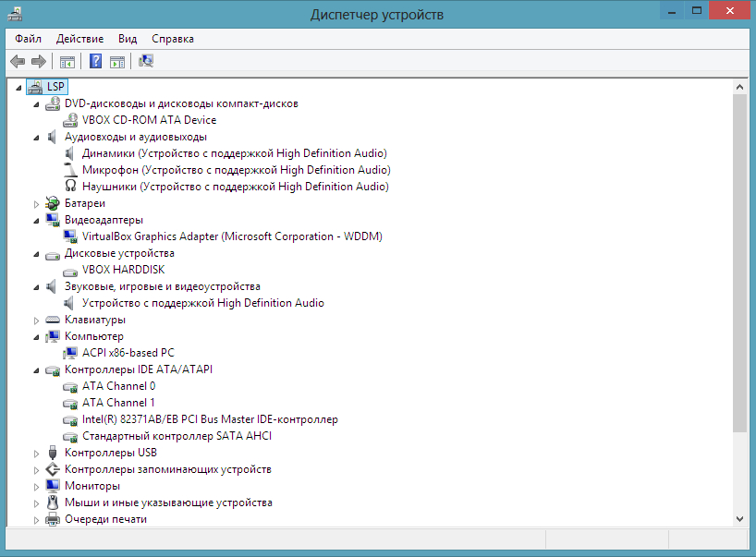This screenshot has width=756, height=557.
Task: Click the LSP computer root icon
Action: pos(35,87)
